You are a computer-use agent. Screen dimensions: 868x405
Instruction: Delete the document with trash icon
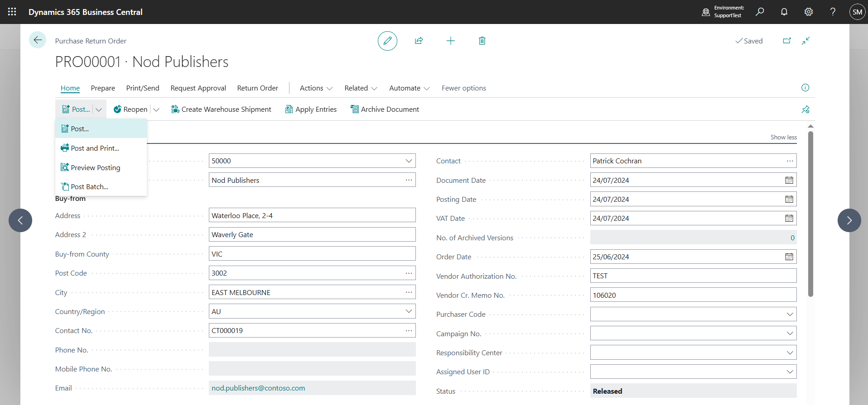coord(482,41)
